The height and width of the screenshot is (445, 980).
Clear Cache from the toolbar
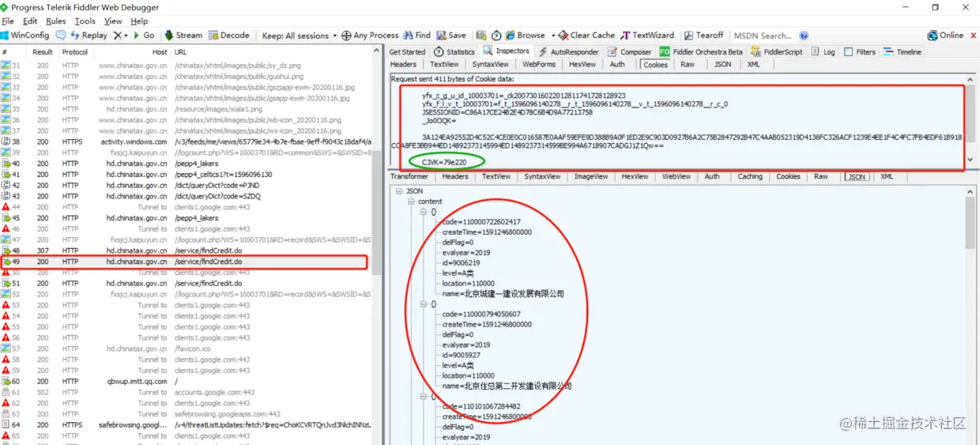pos(586,36)
